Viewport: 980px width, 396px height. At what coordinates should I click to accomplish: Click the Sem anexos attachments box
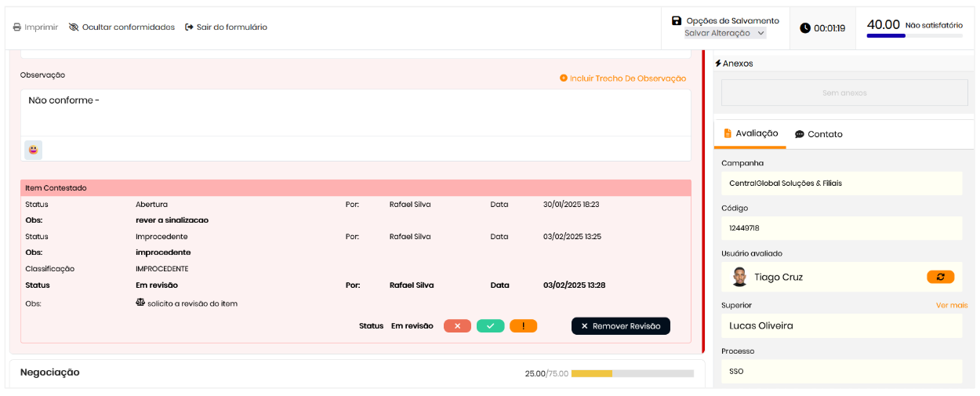(x=844, y=93)
